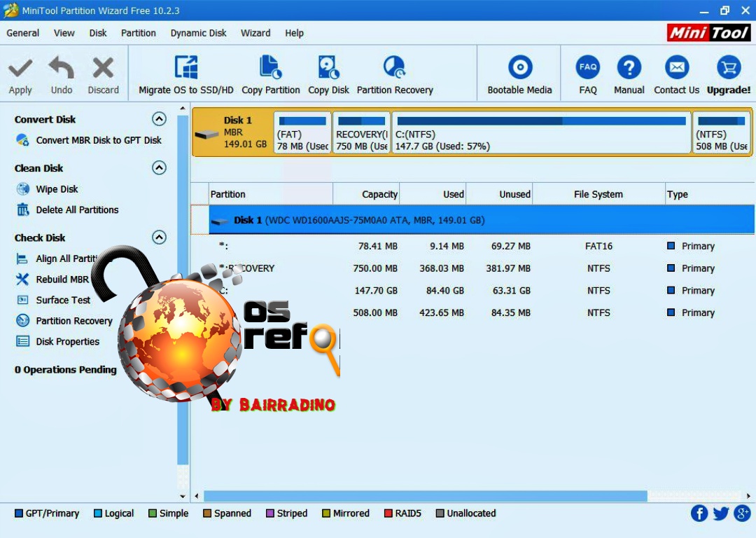Click the Unallocated legend swatch
The height and width of the screenshot is (538, 756).
[x=440, y=513]
